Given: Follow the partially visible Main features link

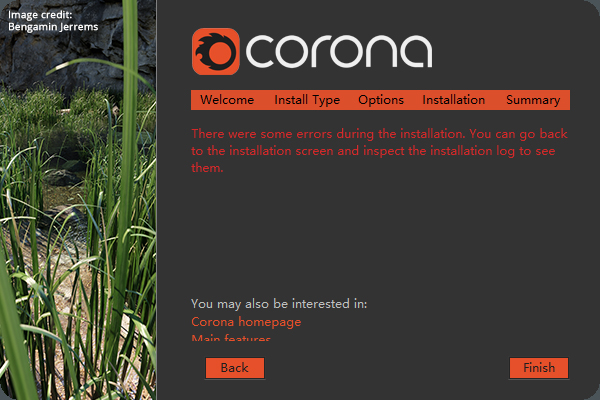Looking at the screenshot, I should [x=231, y=337].
